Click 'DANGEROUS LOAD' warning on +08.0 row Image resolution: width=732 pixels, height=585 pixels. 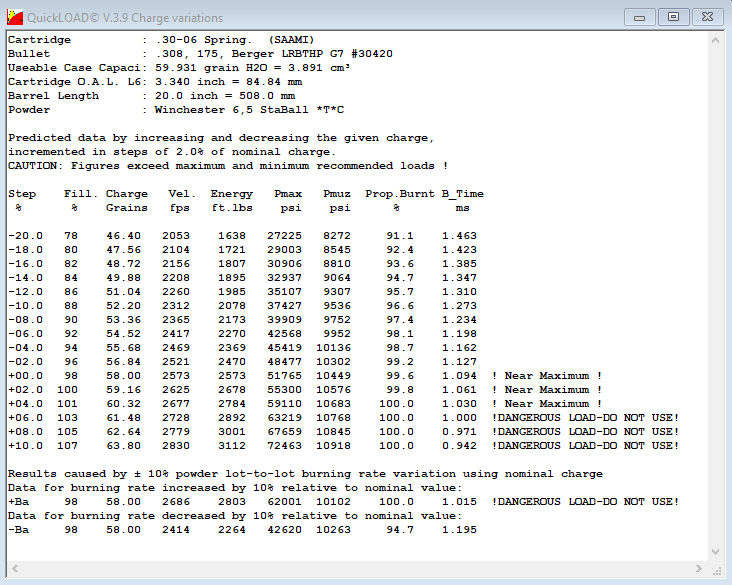(585, 432)
